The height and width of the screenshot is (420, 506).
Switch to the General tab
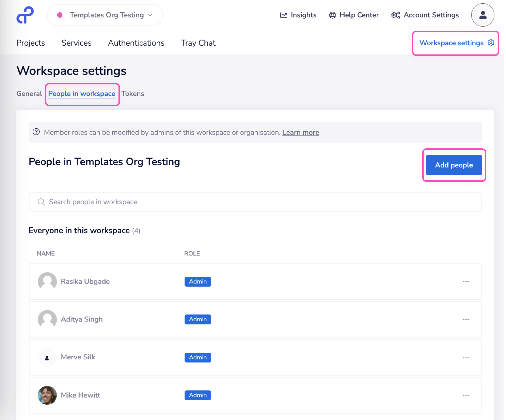pyautogui.click(x=29, y=93)
